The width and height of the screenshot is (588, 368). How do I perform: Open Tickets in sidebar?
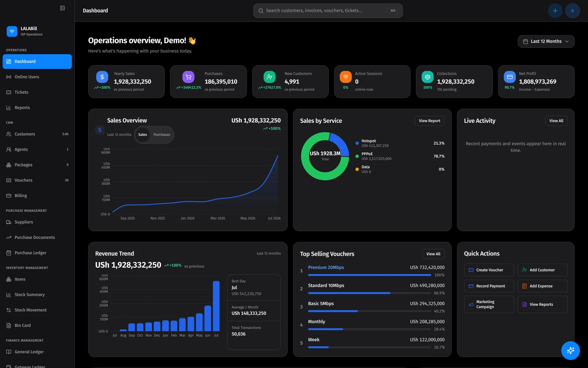37,92
